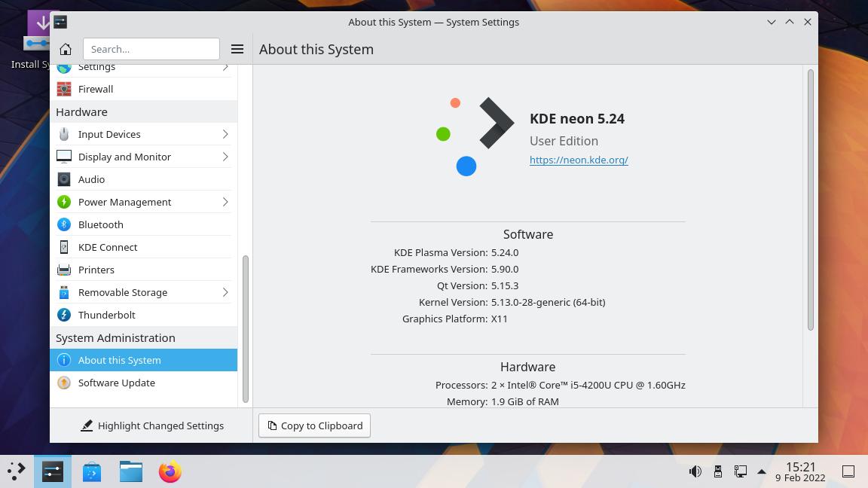The height and width of the screenshot is (488, 868).
Task: Click the Removable Storage drive icon
Action: coord(64,293)
